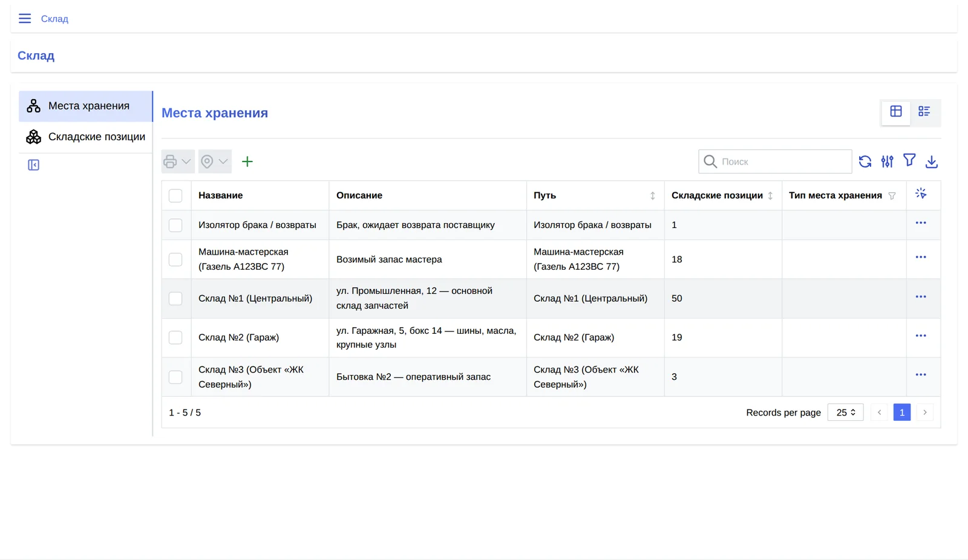Click the clear column widths icon in header

click(x=921, y=194)
